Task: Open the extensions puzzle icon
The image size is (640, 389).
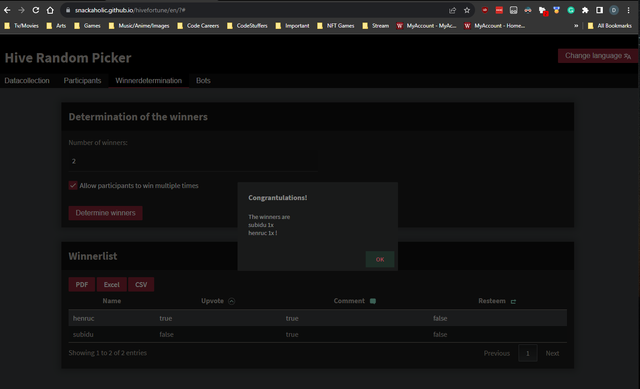Action: [x=585, y=10]
